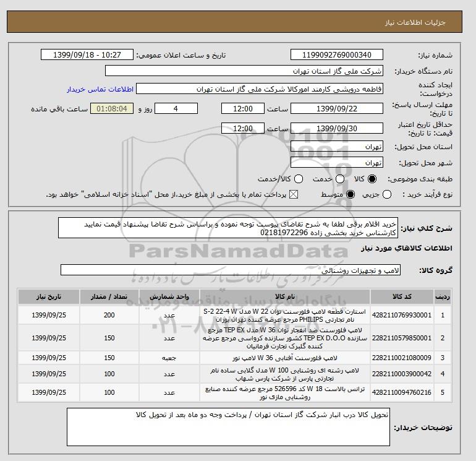Open the buyer contact information link

click(100, 89)
